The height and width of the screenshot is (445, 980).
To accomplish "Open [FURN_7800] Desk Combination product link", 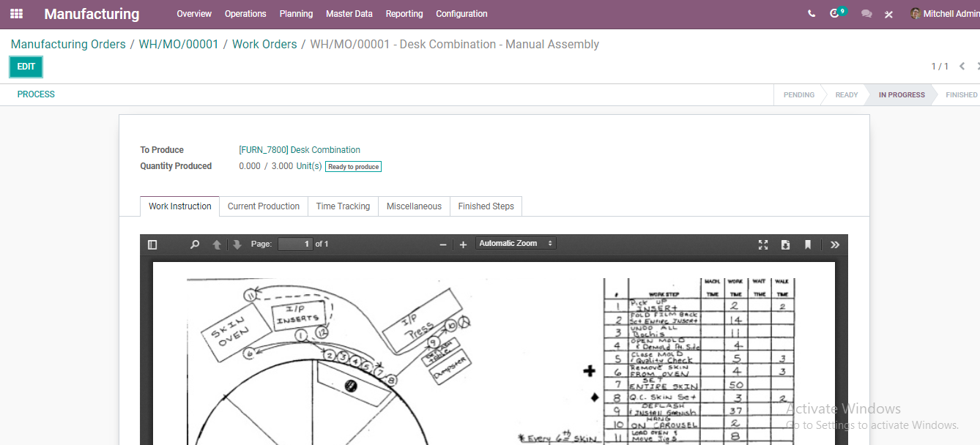I will [300, 150].
